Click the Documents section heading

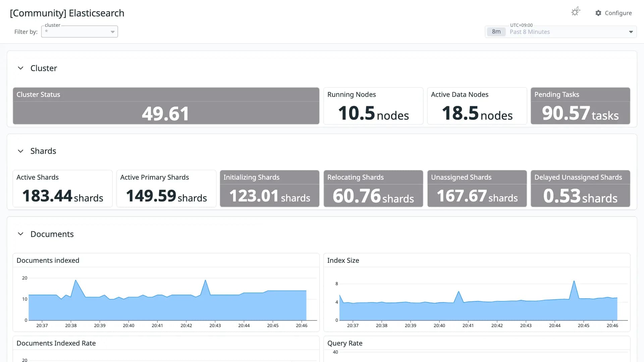pos(52,234)
